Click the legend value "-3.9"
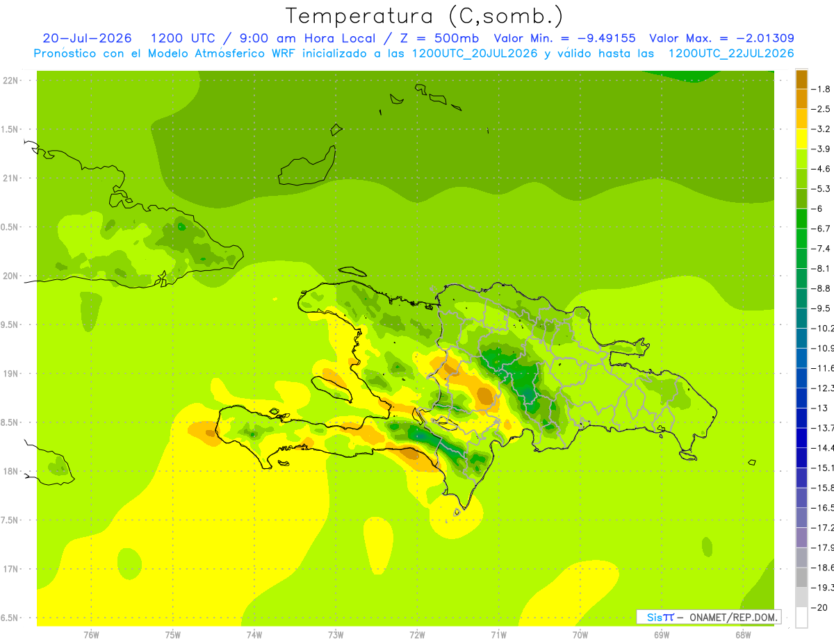 tap(821, 149)
